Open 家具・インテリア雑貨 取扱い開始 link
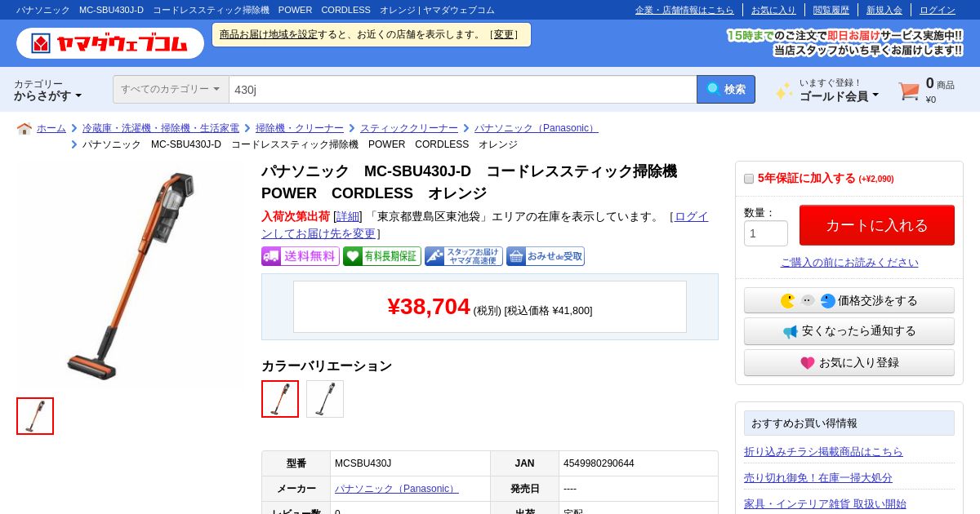Screen dimensions: 980x514 click(x=825, y=503)
